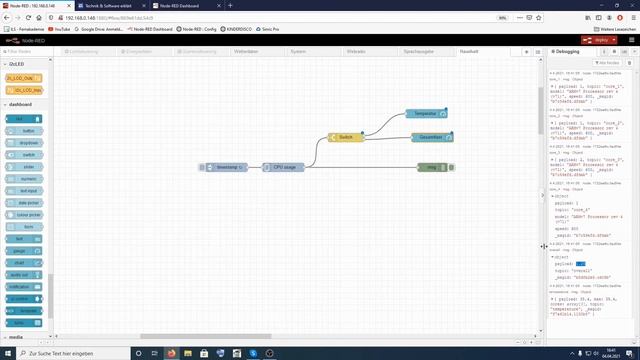640x360 pixels.
Task: Expand the core_1 debug message object
Action: tap(552, 87)
